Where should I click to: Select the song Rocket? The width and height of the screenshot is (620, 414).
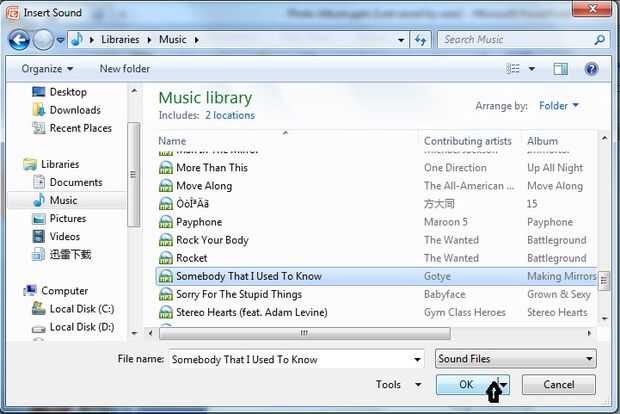point(191,258)
